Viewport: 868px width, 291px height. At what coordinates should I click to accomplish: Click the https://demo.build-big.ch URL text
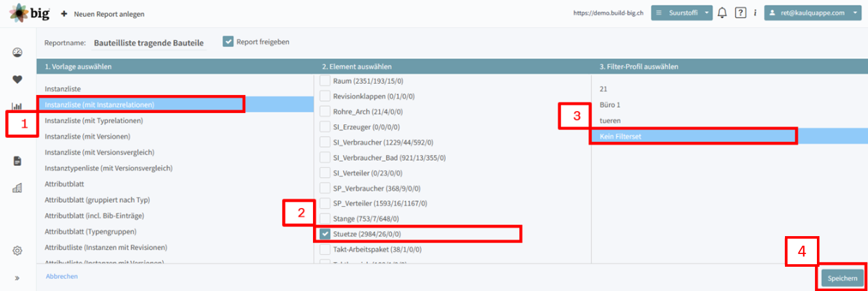click(607, 13)
